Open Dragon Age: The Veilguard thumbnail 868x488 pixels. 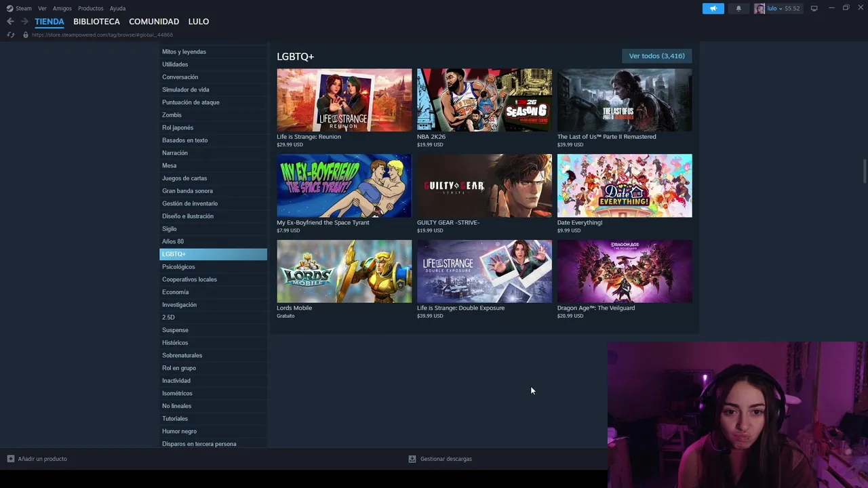tap(625, 271)
